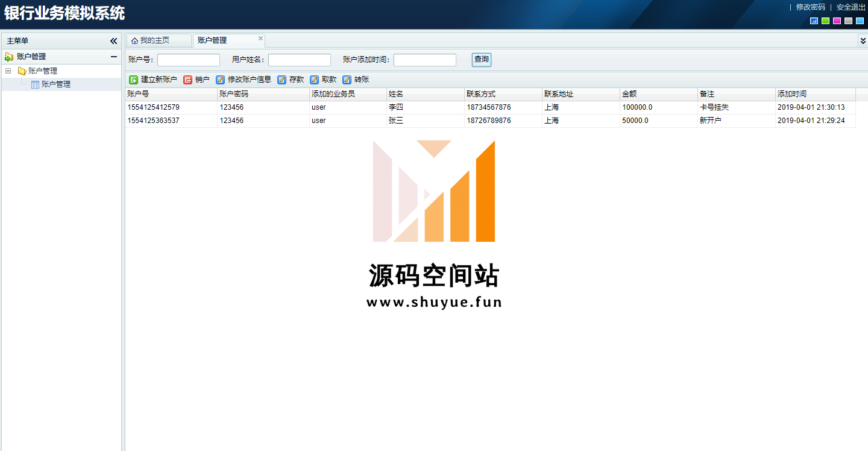The image size is (868, 451).
Task: Click the table icon of 账户管理 leaf
Action: click(35, 84)
